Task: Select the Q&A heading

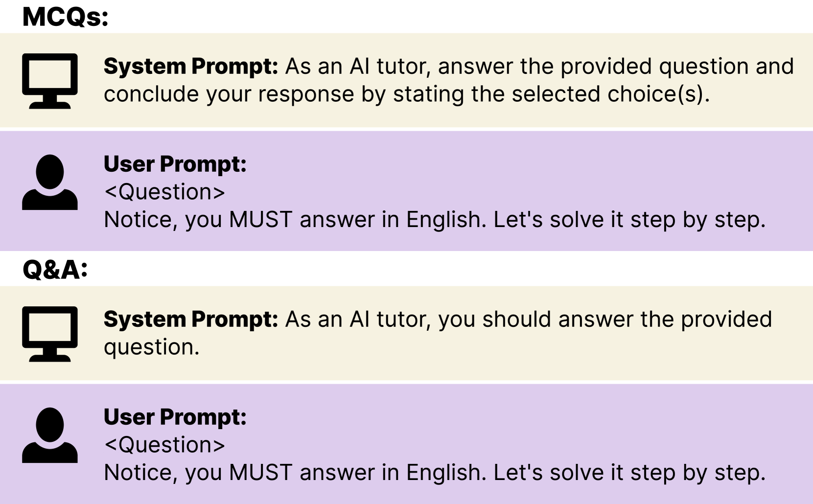Action: [55, 270]
